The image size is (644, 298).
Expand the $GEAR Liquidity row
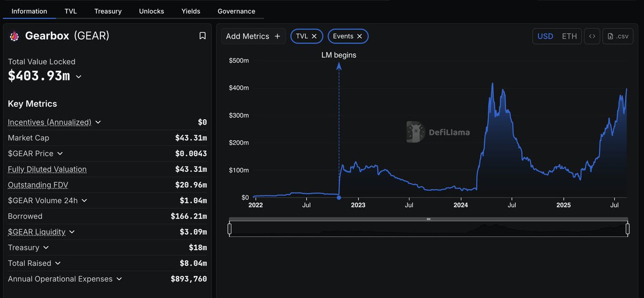click(72, 232)
